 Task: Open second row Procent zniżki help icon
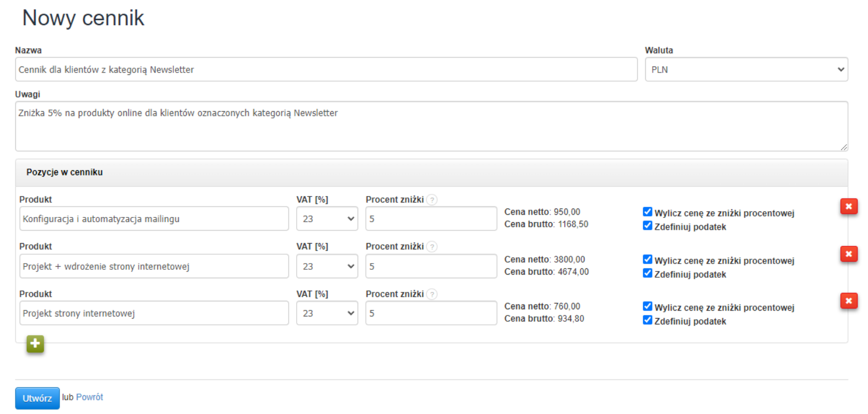click(432, 246)
